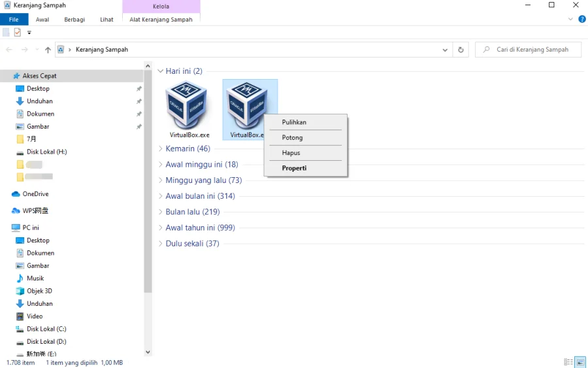Click the Kelola contextual tab header
This screenshot has height=368, width=588.
pyautogui.click(x=161, y=7)
